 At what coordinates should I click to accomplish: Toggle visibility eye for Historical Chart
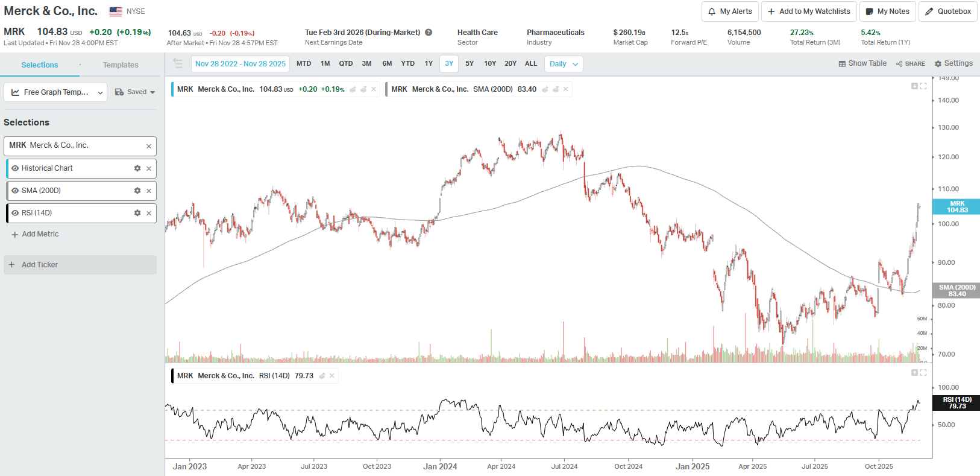15,168
